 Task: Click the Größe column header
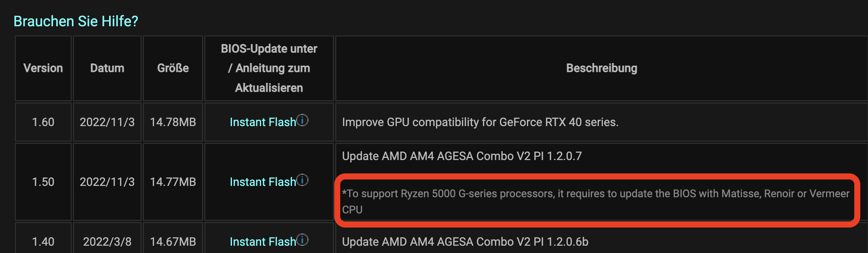coord(173,68)
